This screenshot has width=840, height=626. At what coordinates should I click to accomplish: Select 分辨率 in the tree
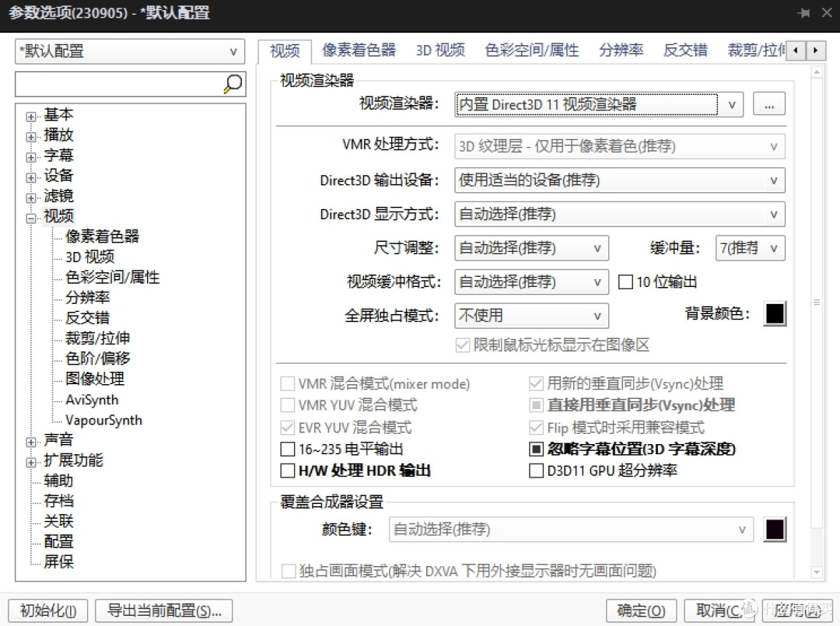point(87,297)
